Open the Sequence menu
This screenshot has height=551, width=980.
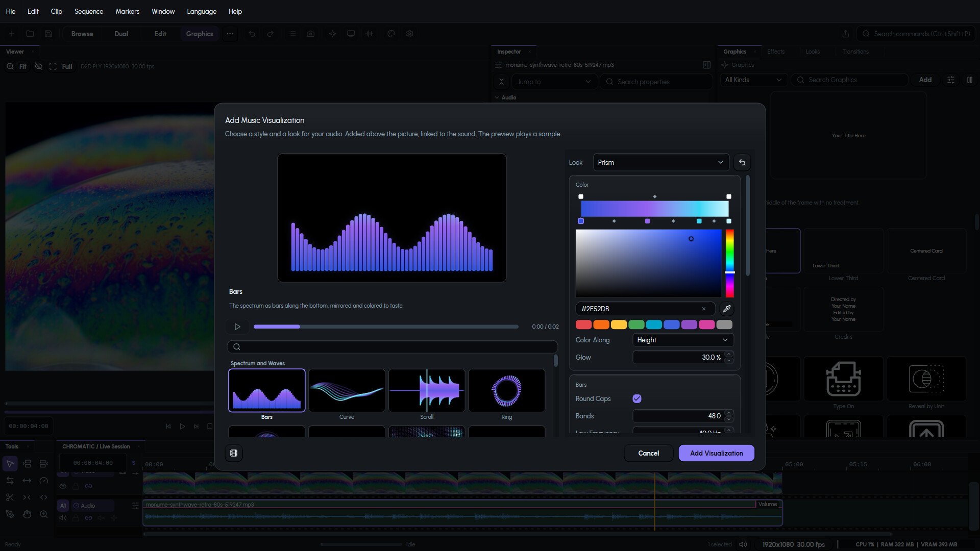tap(89, 11)
